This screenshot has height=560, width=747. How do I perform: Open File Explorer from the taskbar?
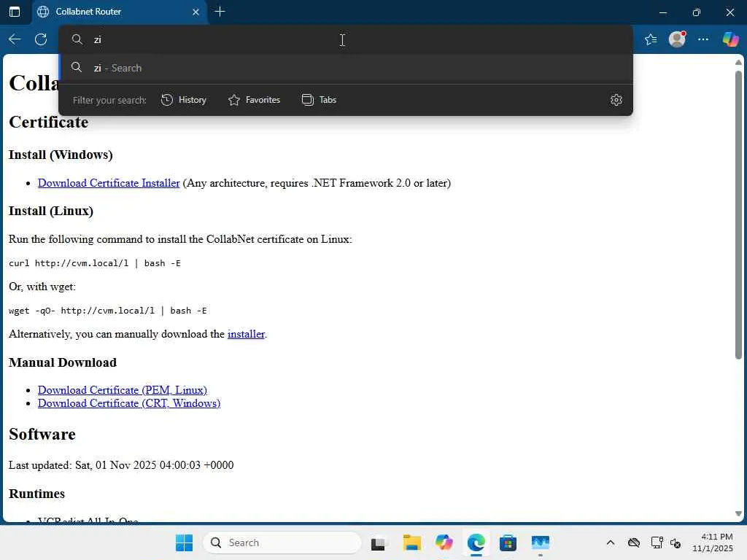411,542
